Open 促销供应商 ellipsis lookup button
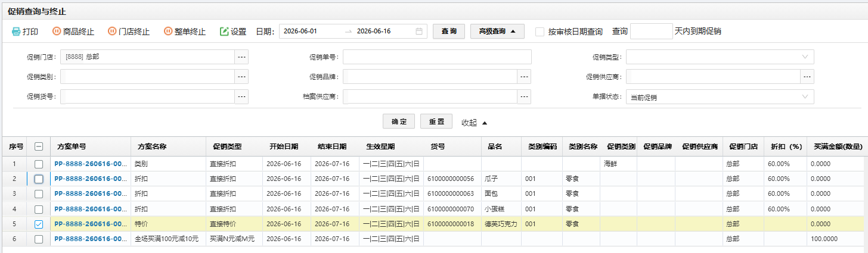 807,77
